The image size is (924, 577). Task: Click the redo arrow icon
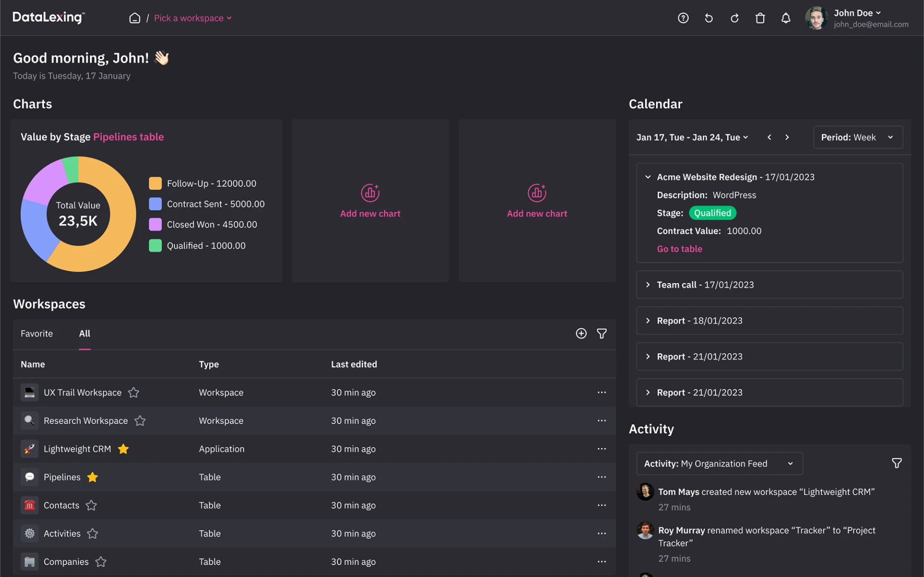734,18
